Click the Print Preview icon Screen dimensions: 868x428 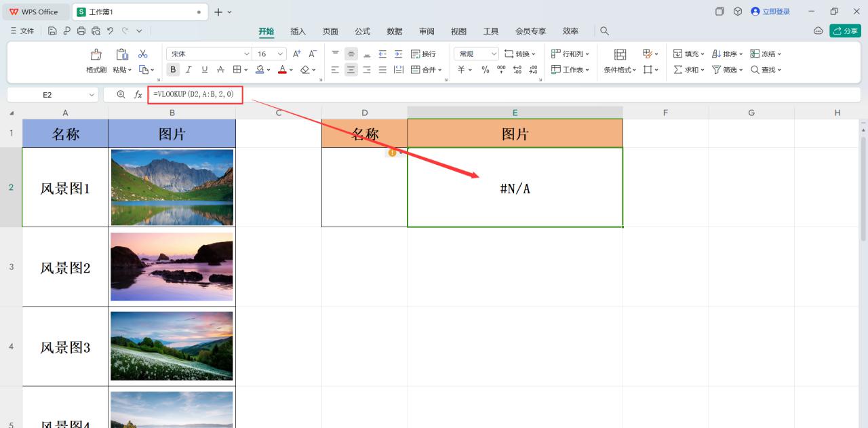click(x=96, y=31)
